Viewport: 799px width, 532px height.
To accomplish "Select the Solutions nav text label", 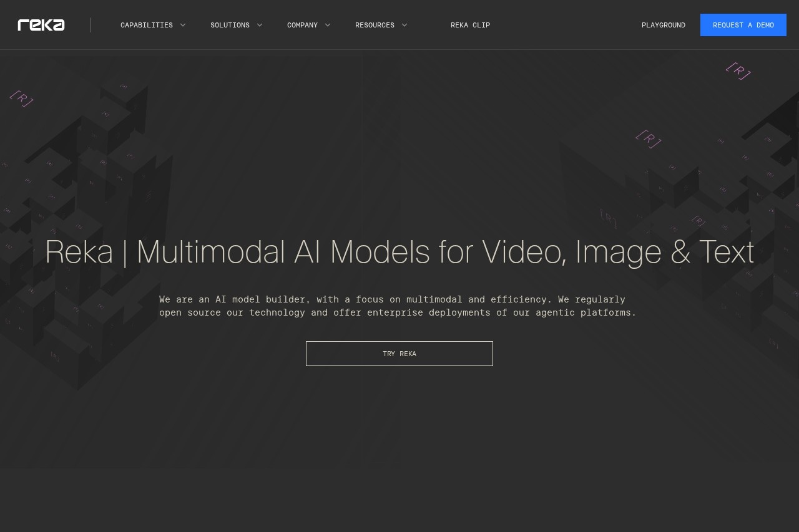I will 230,25.
